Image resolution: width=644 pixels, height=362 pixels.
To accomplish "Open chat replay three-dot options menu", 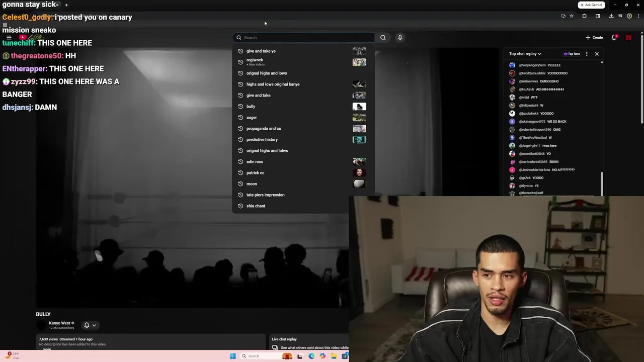I will click(x=587, y=54).
